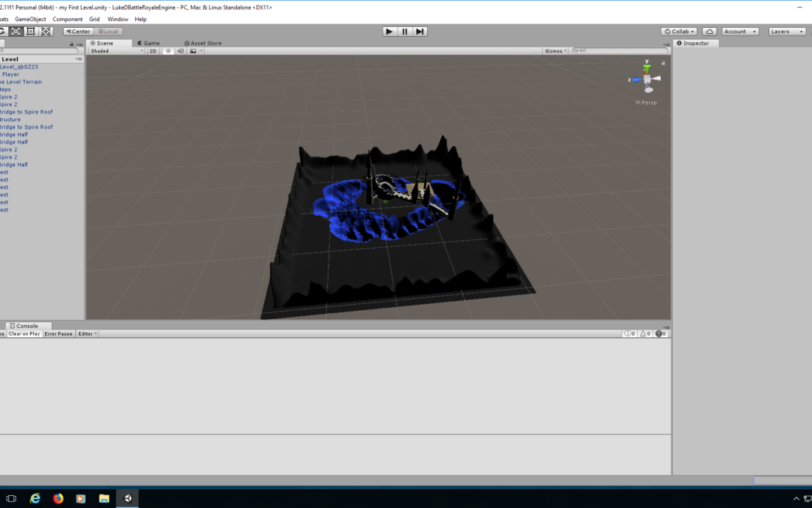Screen dimensions: 812x508
Task: Toggle scene effects image icon
Action: point(193,51)
